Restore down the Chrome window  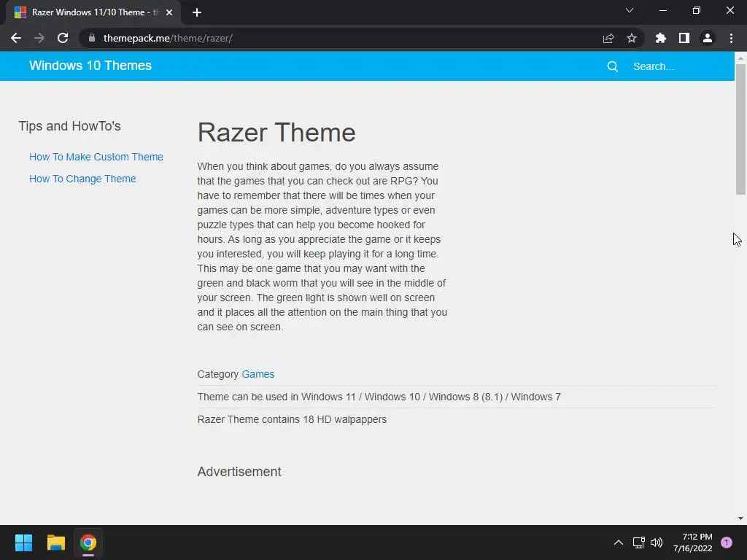tap(697, 10)
